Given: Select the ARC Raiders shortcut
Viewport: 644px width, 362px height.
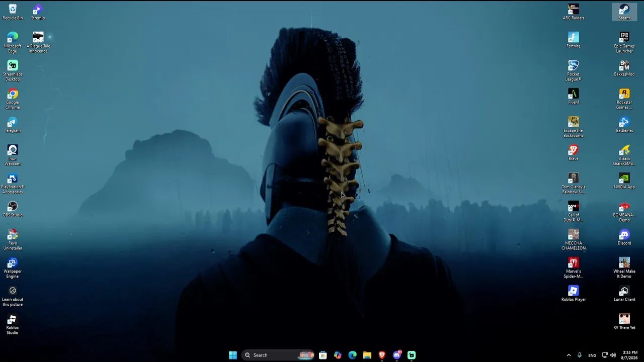Looking at the screenshot, I should tap(574, 12).
